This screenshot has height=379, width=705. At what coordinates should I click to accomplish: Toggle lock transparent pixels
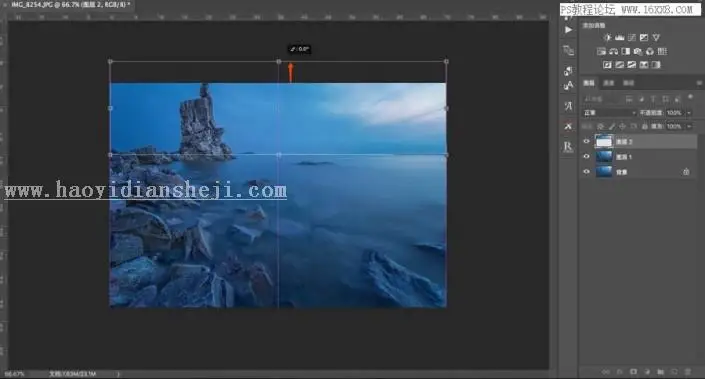(x=600, y=127)
